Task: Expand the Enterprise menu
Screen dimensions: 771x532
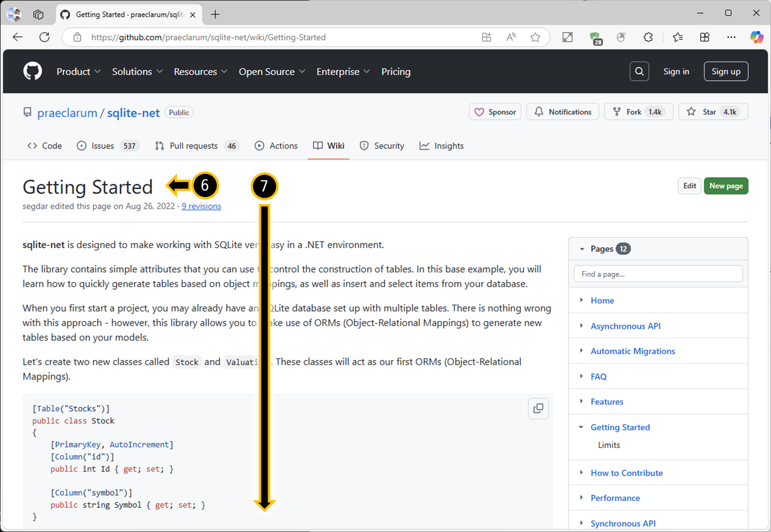Action: click(343, 72)
